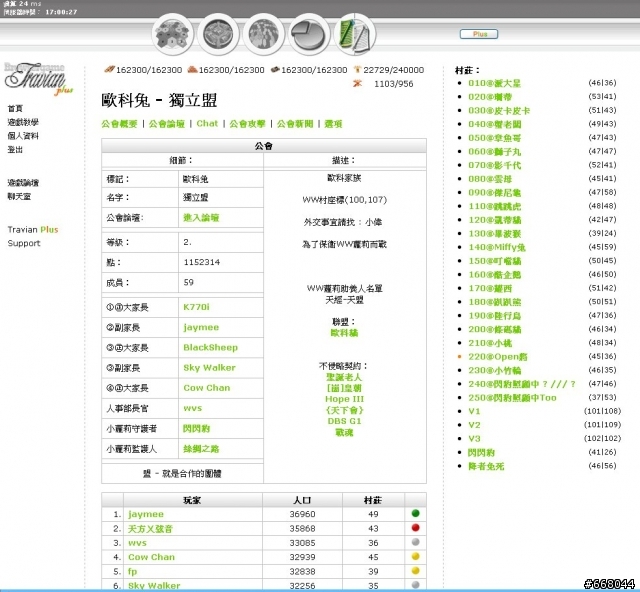Select village V3

pos(474,438)
